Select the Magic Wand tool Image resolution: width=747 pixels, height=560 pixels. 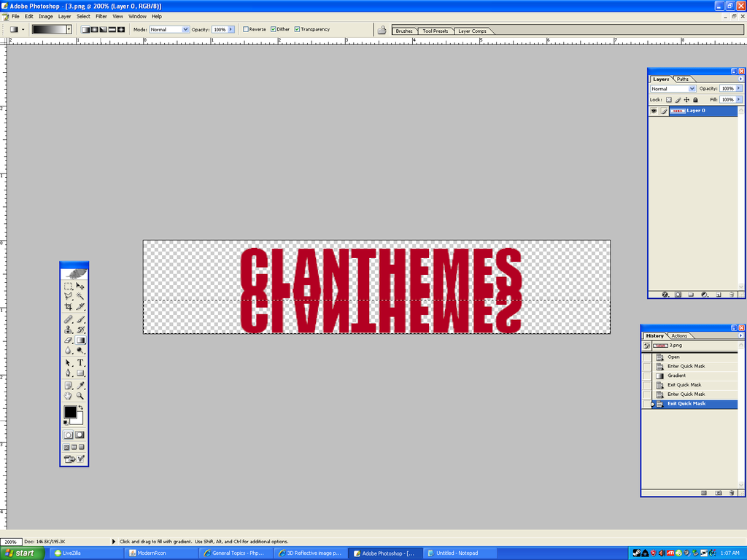[80, 296]
